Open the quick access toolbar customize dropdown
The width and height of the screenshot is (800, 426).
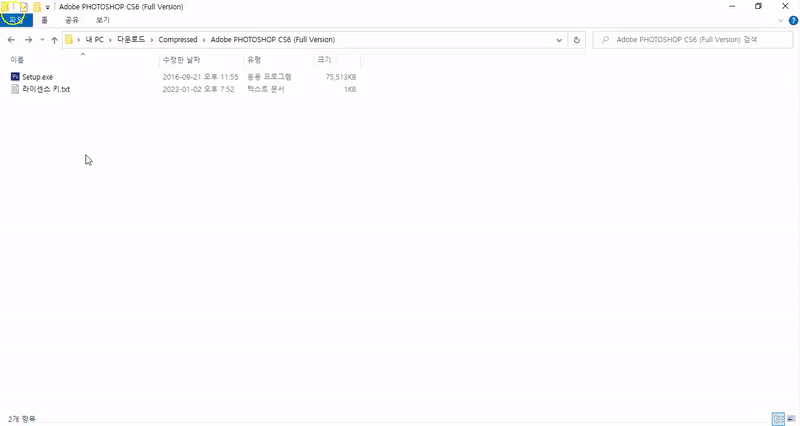click(x=47, y=7)
